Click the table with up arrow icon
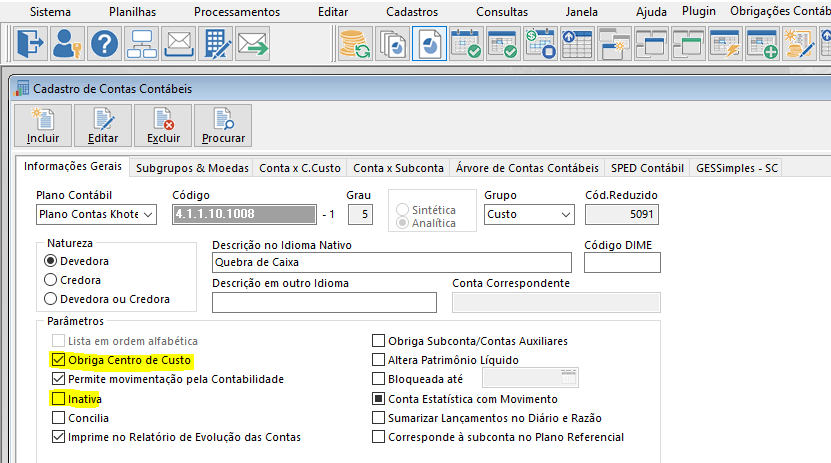 coord(577,43)
